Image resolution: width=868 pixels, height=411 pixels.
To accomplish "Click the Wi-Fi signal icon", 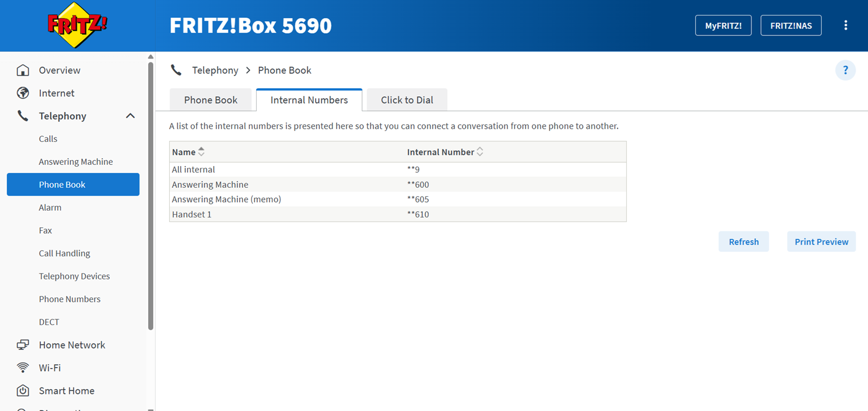I will point(23,368).
